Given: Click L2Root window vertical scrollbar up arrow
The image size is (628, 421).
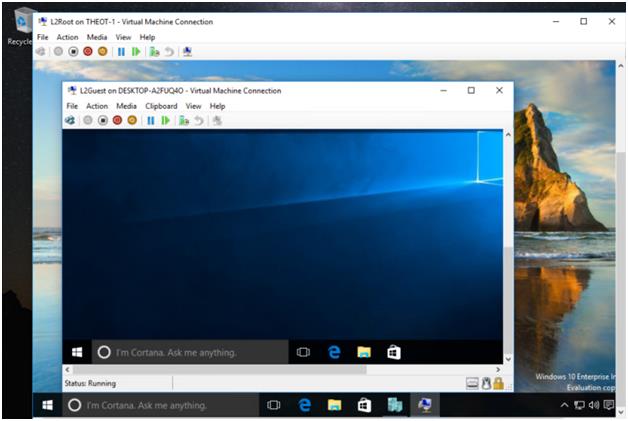Looking at the screenshot, I should pyautogui.click(x=620, y=65).
